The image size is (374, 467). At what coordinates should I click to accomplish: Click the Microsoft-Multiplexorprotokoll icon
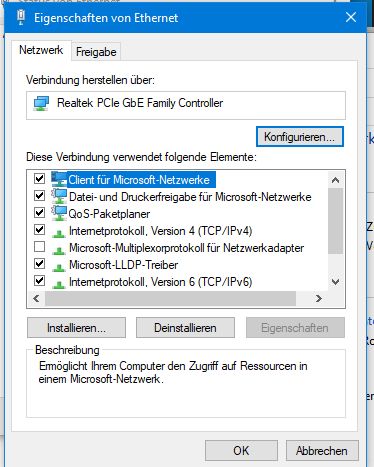[59, 250]
